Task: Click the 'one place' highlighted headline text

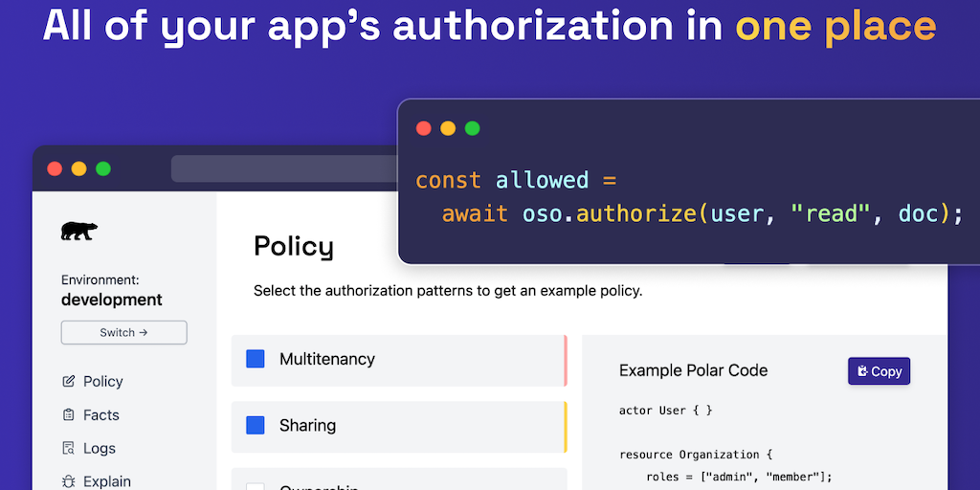Action: pyautogui.click(x=835, y=26)
